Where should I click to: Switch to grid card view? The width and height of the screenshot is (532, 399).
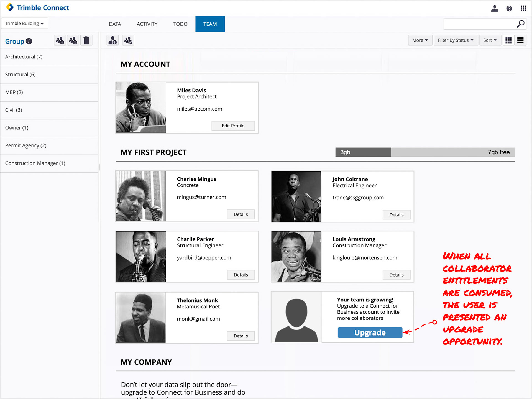click(508, 40)
